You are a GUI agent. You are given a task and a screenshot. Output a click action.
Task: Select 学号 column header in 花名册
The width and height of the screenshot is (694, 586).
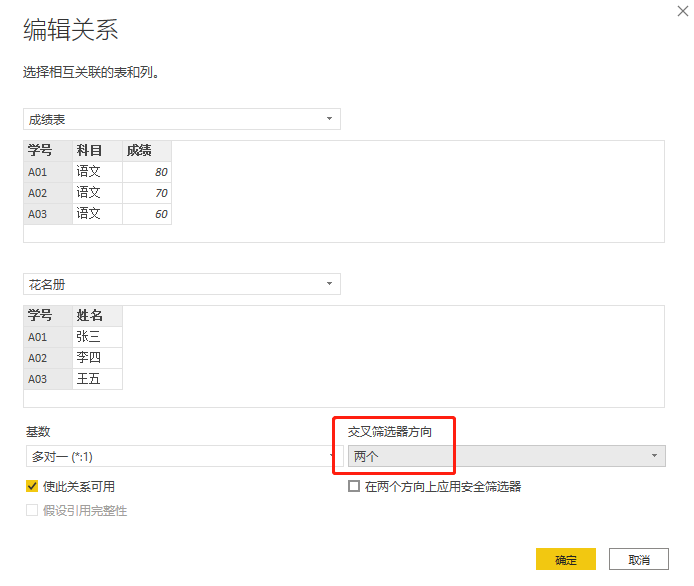[40, 315]
